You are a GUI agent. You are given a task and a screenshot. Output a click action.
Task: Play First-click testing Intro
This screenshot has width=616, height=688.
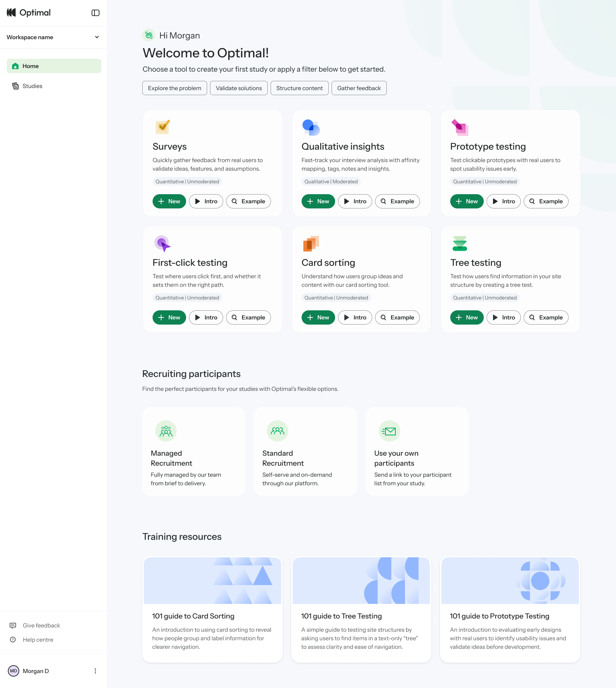coord(206,317)
